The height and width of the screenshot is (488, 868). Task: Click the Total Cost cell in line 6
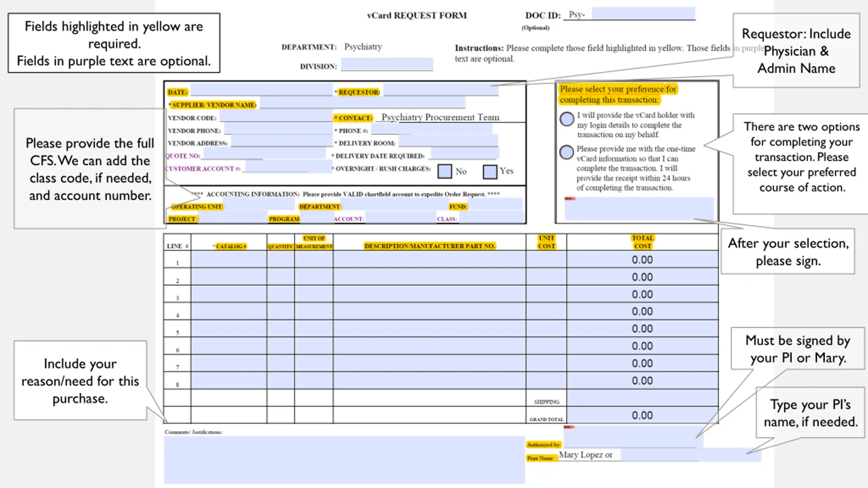[642, 346]
